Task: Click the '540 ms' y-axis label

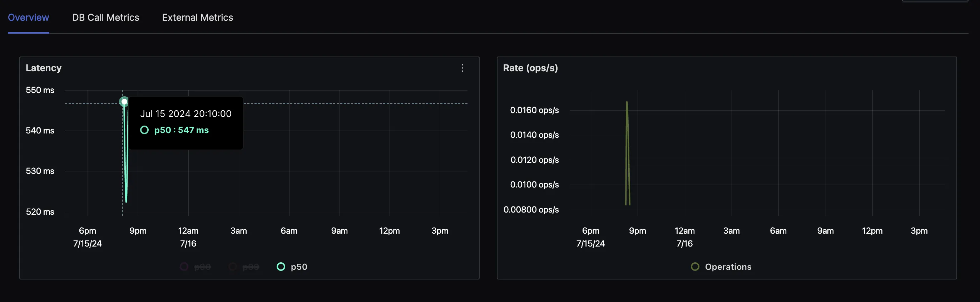Action: [x=40, y=131]
